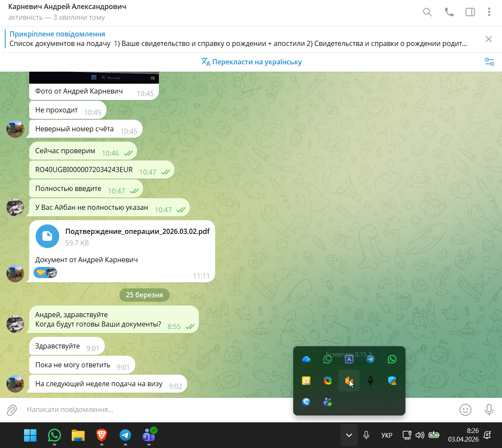
Task: Click avatar beside Документ от Андрей Карневич
Action: tap(15, 274)
